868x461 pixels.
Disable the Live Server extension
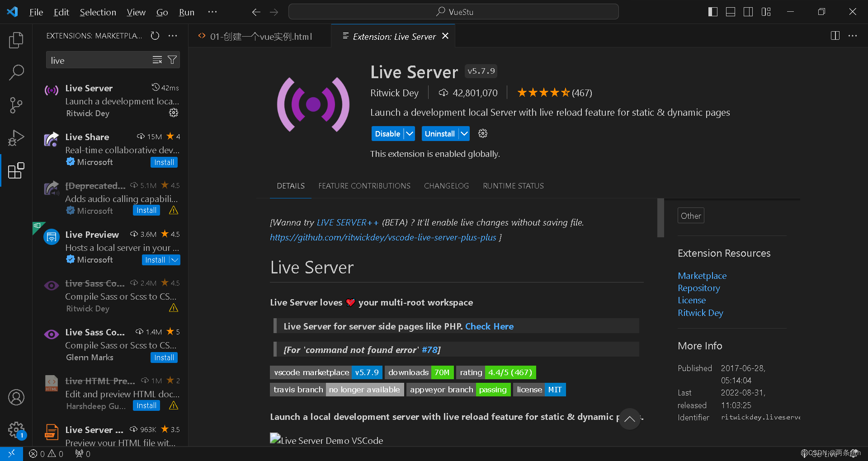coord(387,134)
